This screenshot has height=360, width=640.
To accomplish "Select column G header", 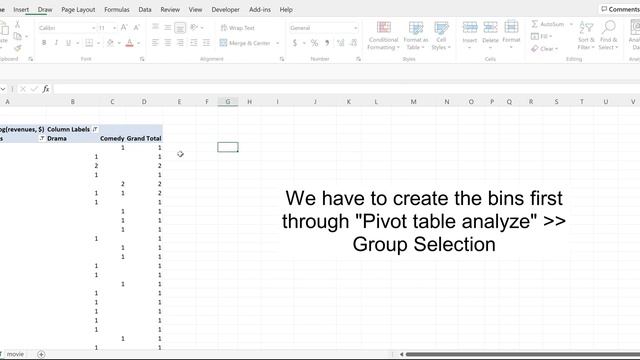I will click(228, 102).
